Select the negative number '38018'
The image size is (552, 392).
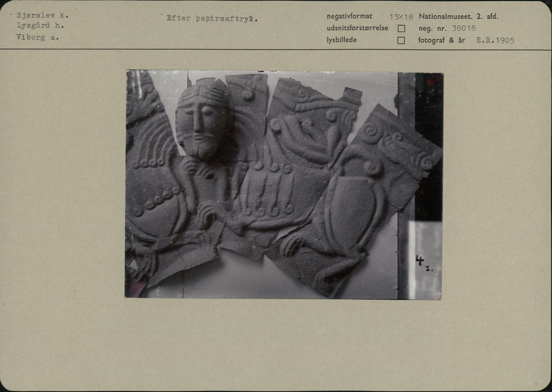pos(464,29)
